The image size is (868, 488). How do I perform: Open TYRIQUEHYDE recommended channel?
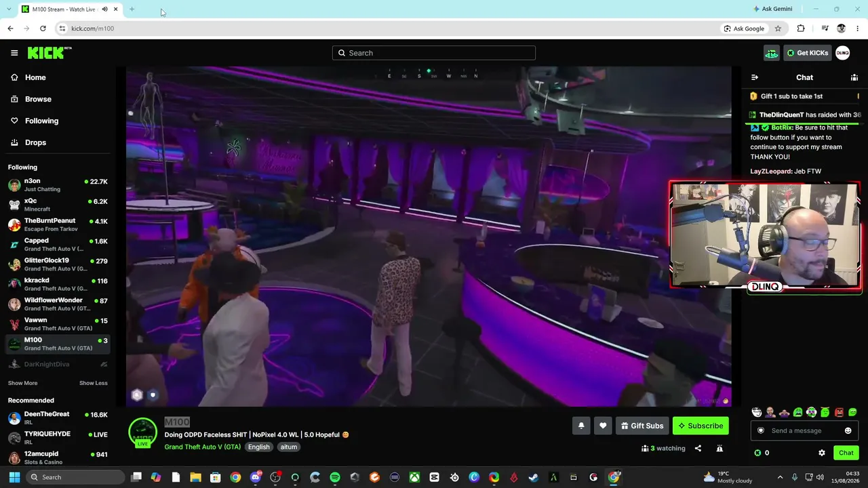pyautogui.click(x=58, y=438)
